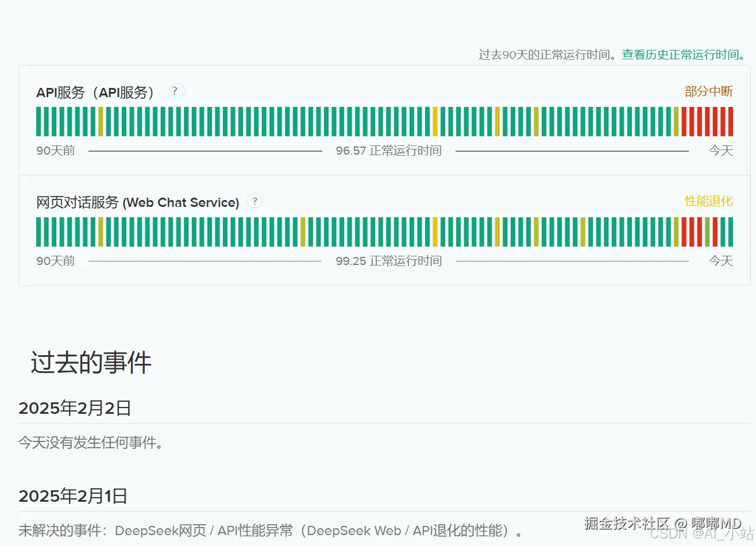Image resolution: width=756 pixels, height=546 pixels.
Task: Click 90天前 label under API服务 chart
Action: (56, 151)
